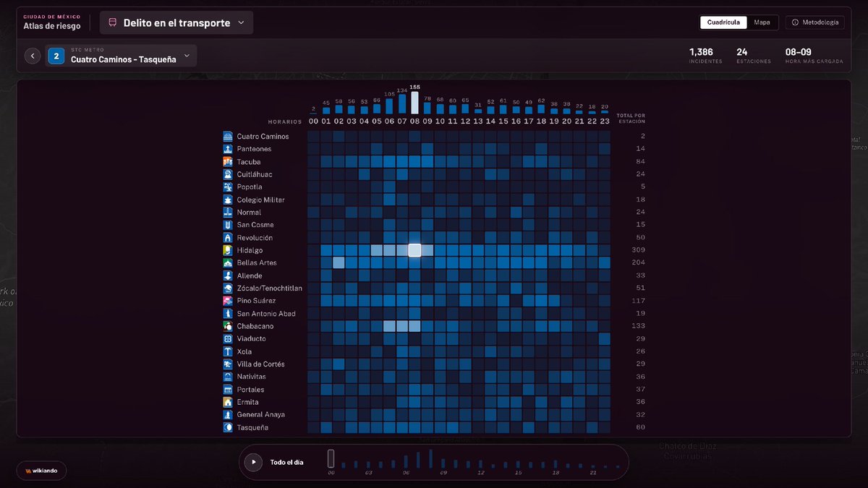The height and width of the screenshot is (488, 868).
Task: Click the Chabacano total 133
Action: tap(638, 326)
